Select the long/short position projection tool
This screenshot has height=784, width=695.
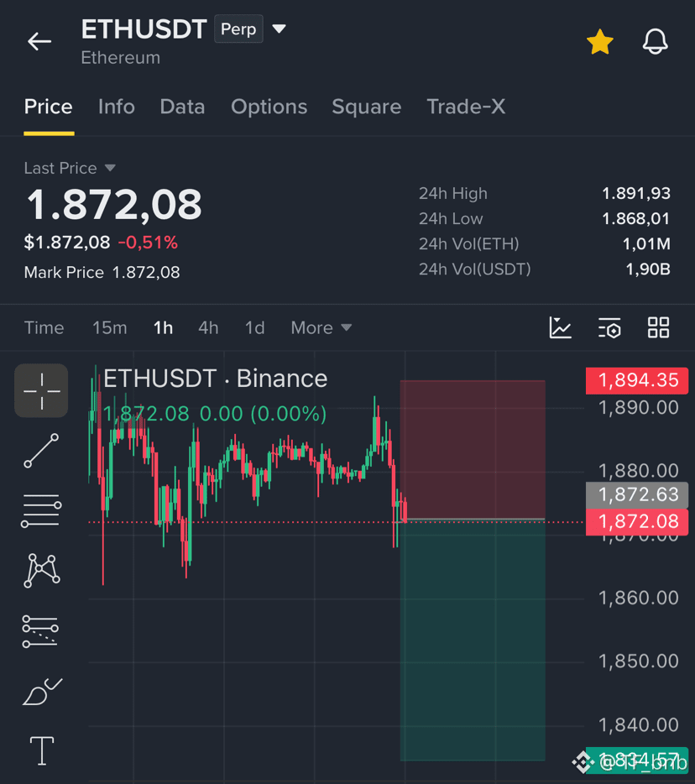[40, 631]
